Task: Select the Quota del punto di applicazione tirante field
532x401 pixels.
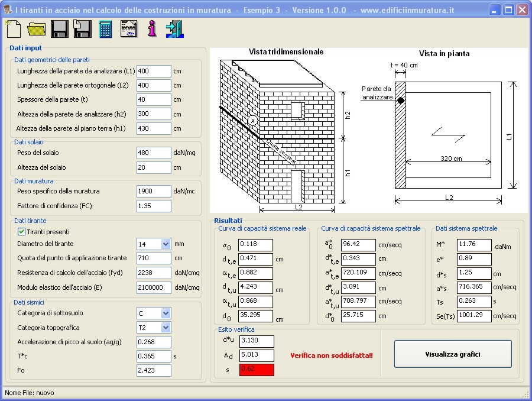Action: (x=154, y=258)
